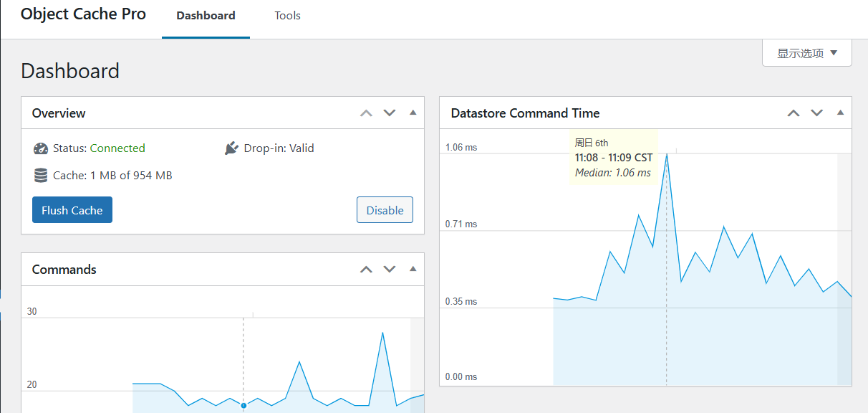
Task: Click the 20 axis label on Commands chart
Action: tap(32, 385)
